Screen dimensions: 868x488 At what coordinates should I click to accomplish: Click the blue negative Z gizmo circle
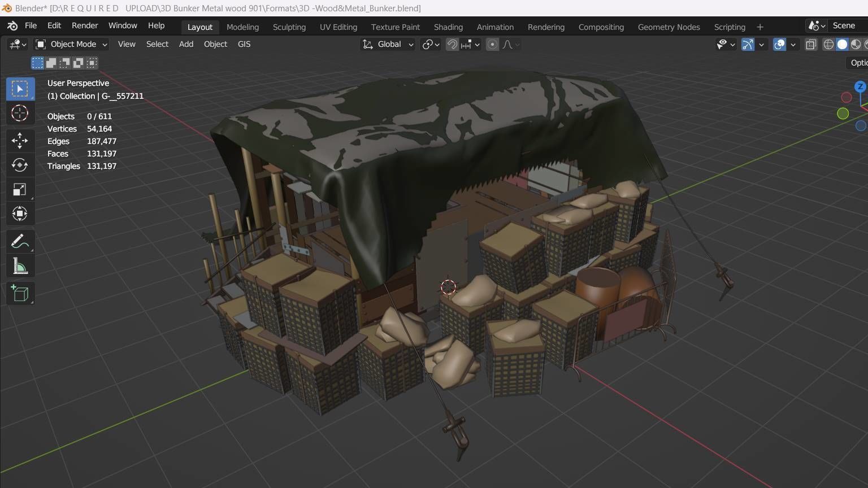click(861, 126)
